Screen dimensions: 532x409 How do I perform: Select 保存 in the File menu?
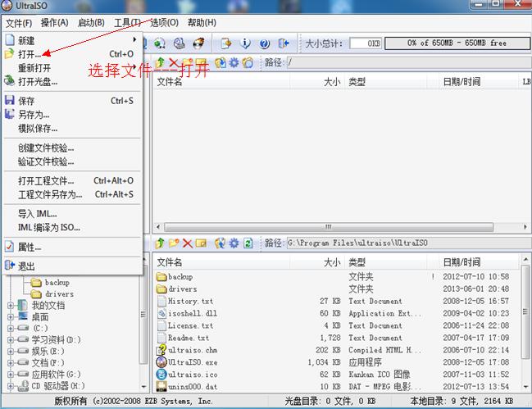pyautogui.click(x=72, y=101)
